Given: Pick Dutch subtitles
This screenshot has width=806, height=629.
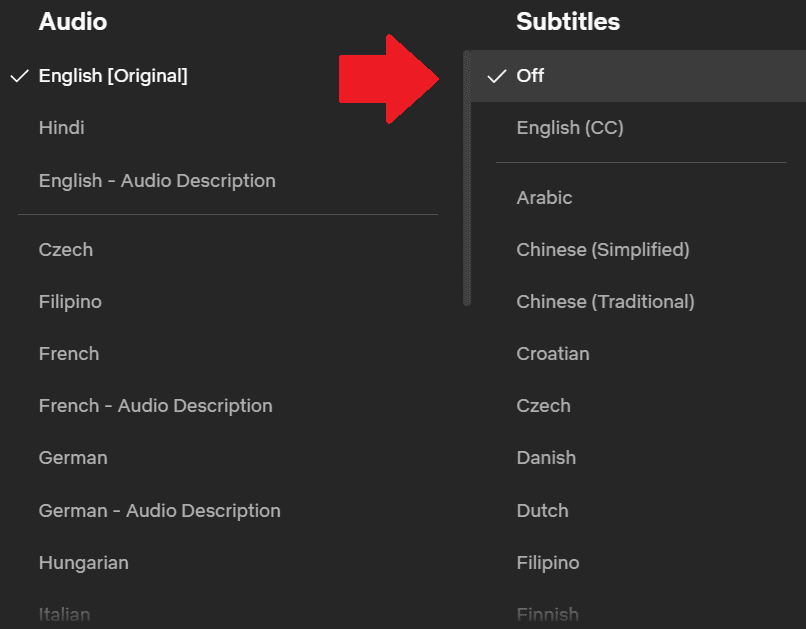Looking at the screenshot, I should pyautogui.click(x=543, y=511).
